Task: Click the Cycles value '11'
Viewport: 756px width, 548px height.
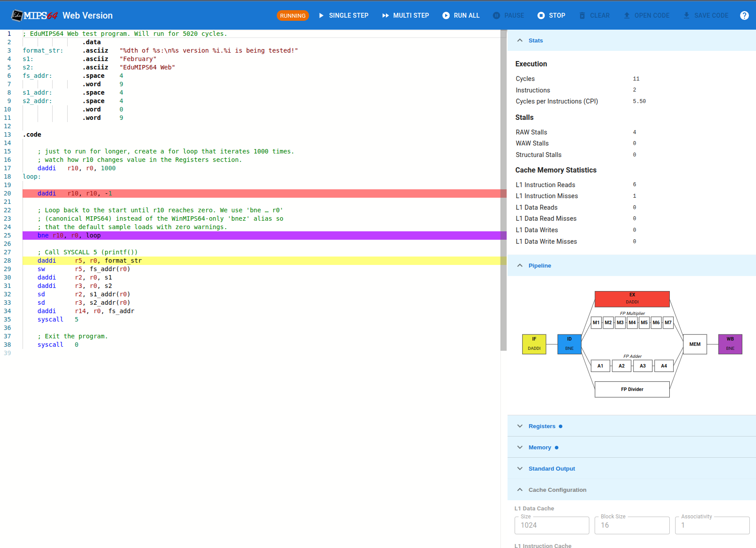Action: 636,79
